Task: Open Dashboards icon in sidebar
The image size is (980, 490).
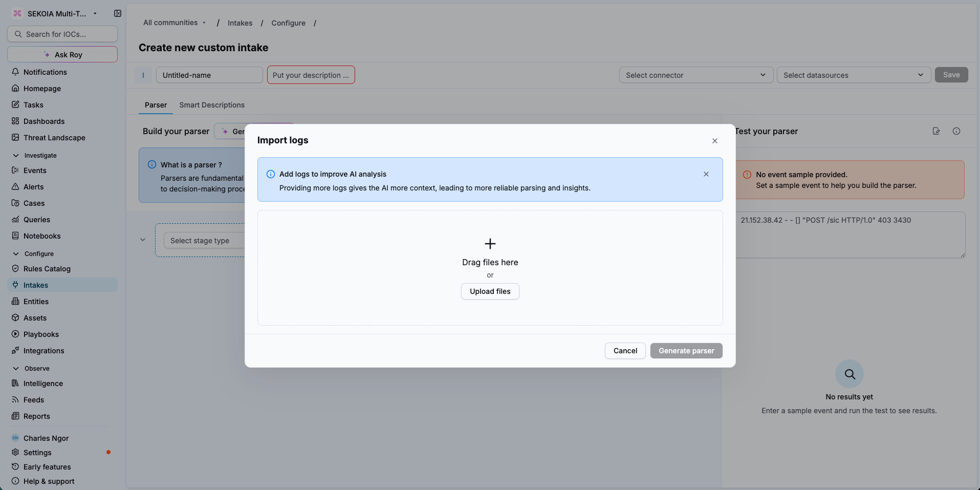Action: [x=15, y=121]
